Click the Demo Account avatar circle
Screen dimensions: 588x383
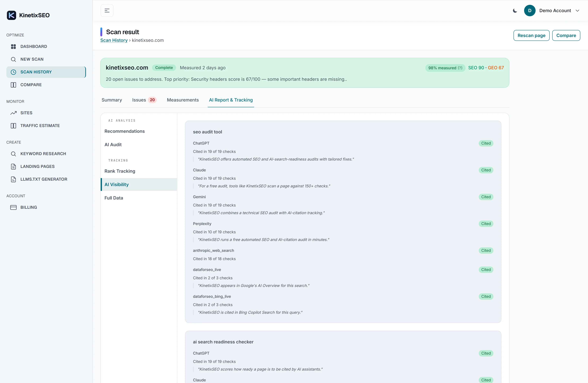530,11
